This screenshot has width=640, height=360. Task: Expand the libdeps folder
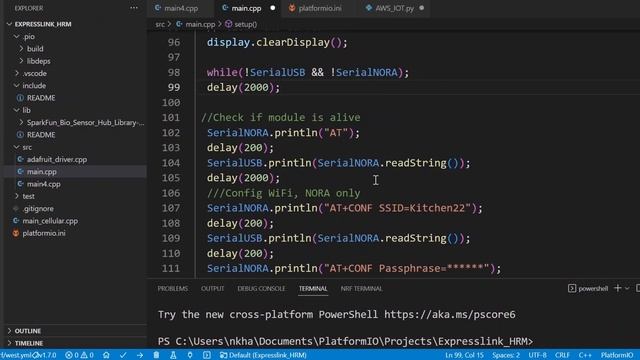21,61
